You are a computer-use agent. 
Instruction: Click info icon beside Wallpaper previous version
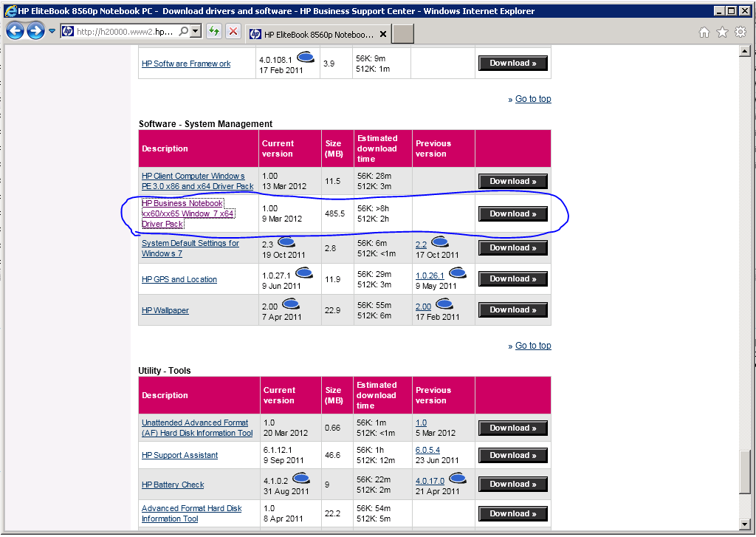tap(444, 304)
